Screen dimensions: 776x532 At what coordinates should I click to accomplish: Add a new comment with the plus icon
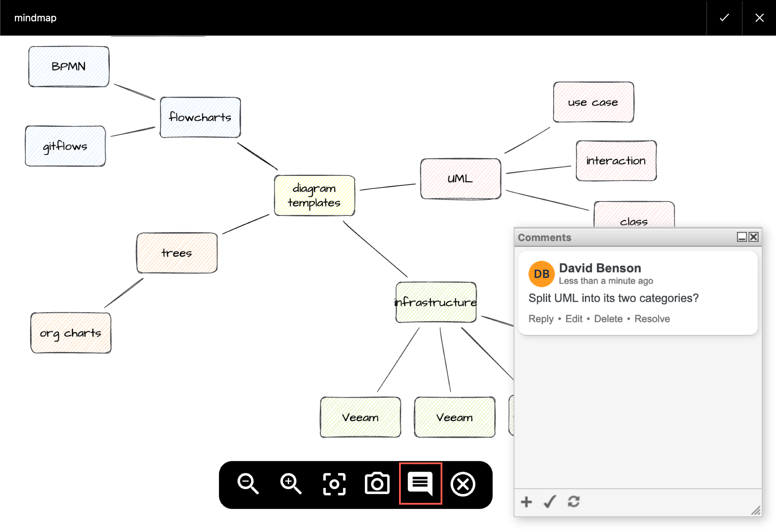(x=526, y=502)
